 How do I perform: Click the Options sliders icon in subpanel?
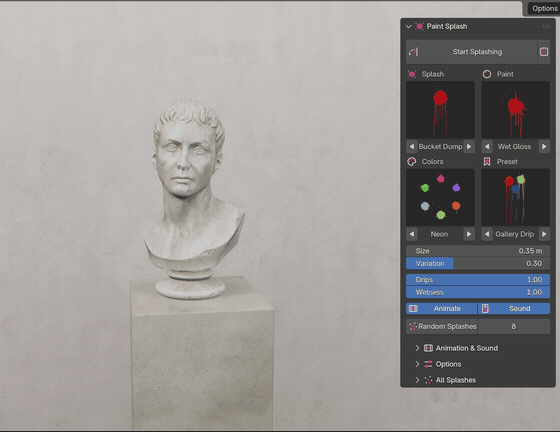(428, 364)
